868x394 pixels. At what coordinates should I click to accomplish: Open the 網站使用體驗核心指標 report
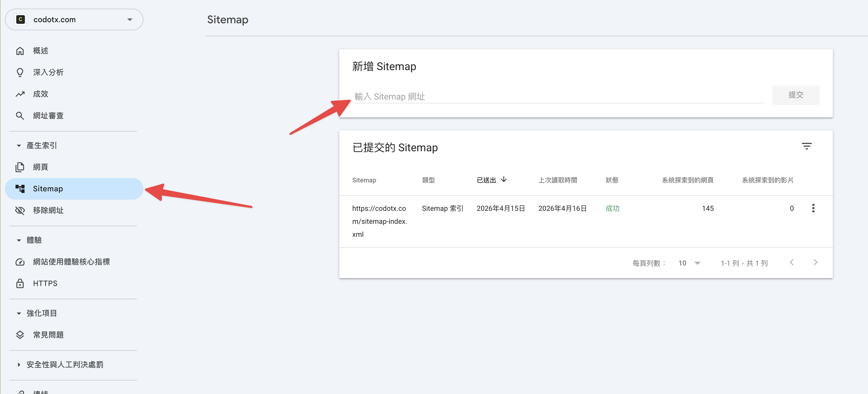pos(71,262)
